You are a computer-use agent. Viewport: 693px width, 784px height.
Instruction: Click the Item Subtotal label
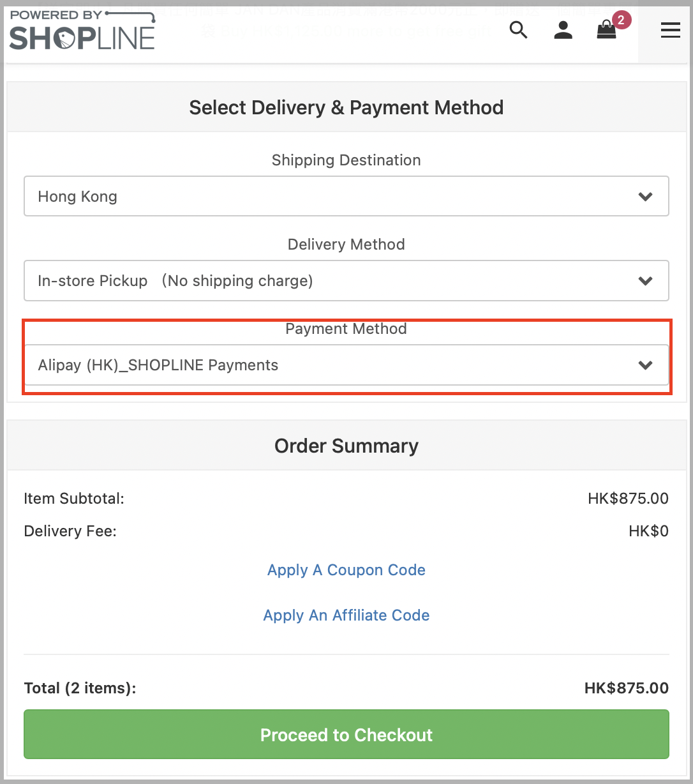[74, 499]
